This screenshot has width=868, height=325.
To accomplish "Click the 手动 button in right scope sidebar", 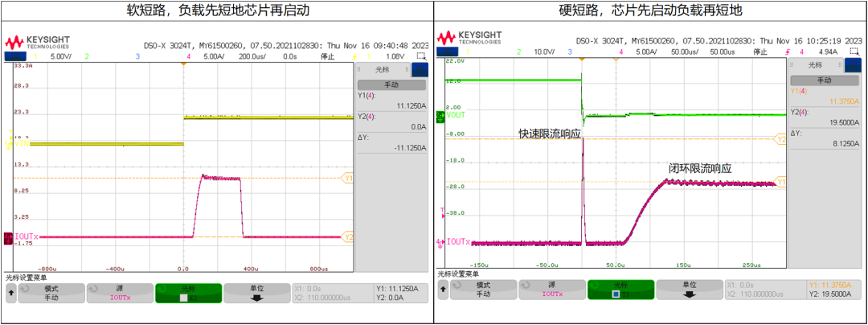I will pyautogui.click(x=825, y=80).
